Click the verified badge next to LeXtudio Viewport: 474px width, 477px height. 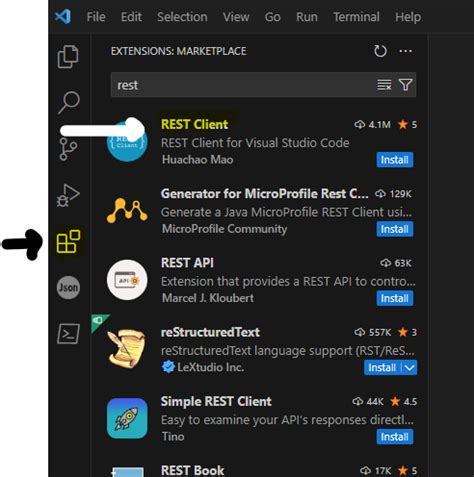click(168, 367)
